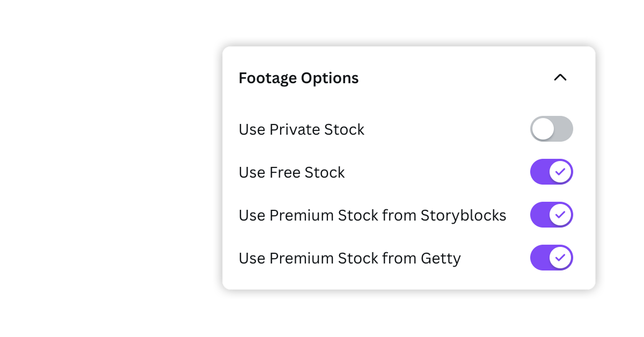This screenshot has height=337, width=644.
Task: Click the checkmark inside Free Stock toggle
Action: pyautogui.click(x=560, y=172)
